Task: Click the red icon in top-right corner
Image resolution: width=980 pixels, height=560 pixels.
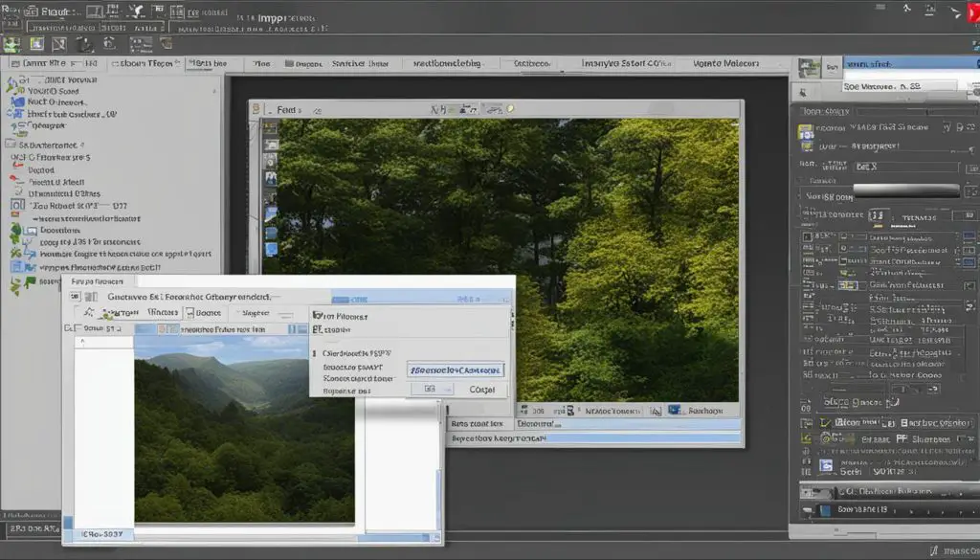Action: (969, 12)
